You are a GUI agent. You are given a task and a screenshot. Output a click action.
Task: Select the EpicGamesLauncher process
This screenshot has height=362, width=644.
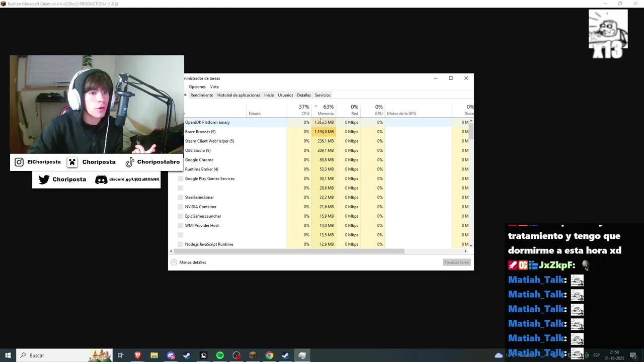click(203, 216)
